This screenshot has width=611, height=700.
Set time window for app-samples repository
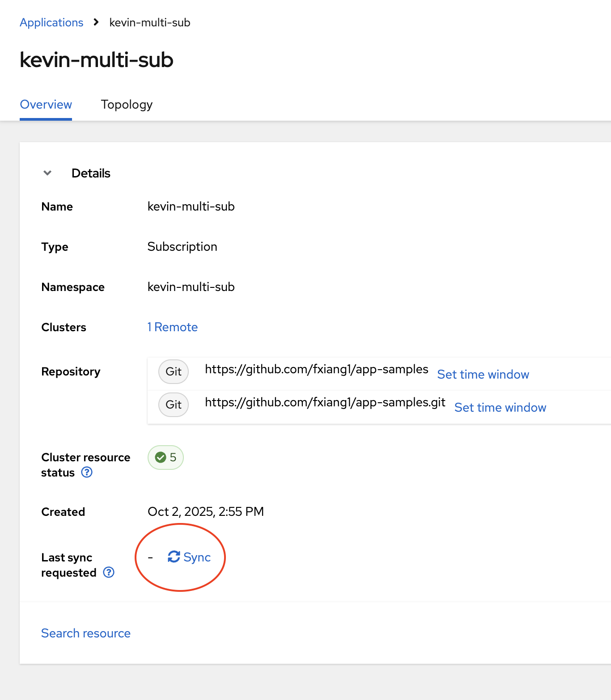pos(483,375)
